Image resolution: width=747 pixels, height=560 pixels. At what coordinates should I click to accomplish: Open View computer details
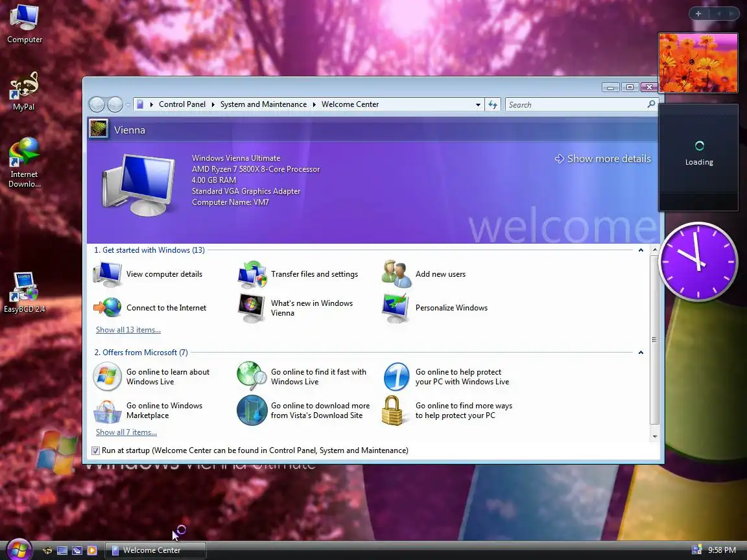148,274
